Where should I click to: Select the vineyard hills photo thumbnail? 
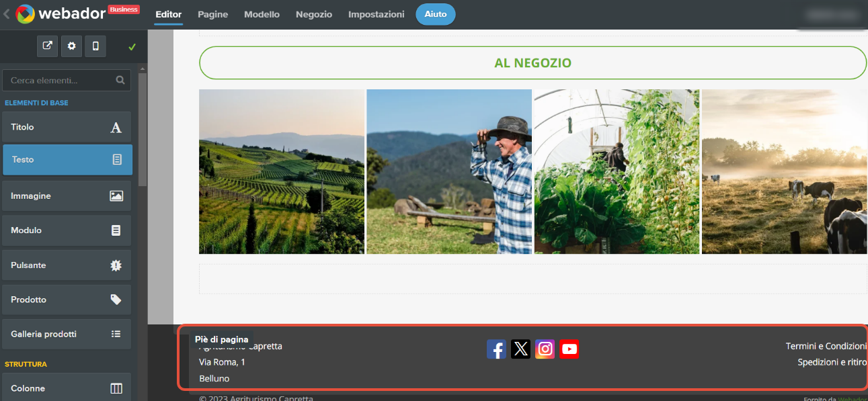[281, 172]
